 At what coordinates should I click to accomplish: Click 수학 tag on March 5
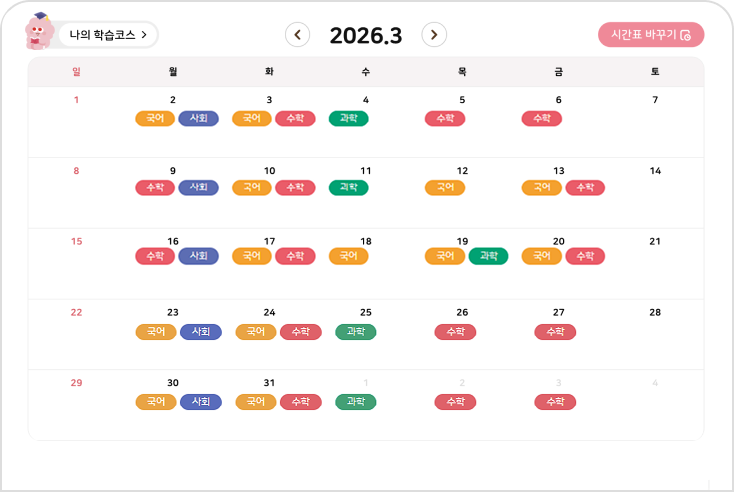click(445, 118)
